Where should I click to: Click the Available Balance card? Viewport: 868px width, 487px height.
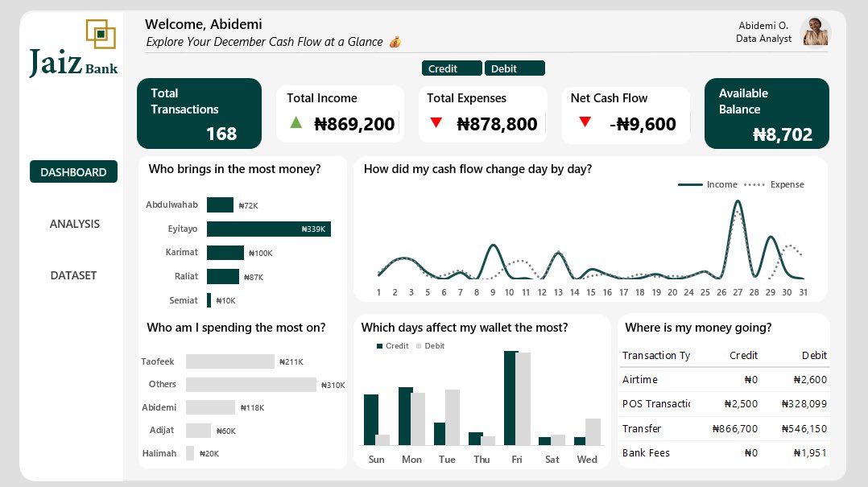[767, 113]
